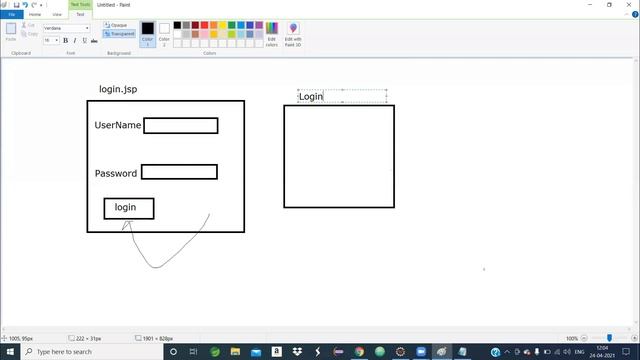Open the Edit colors dialog

[272, 34]
